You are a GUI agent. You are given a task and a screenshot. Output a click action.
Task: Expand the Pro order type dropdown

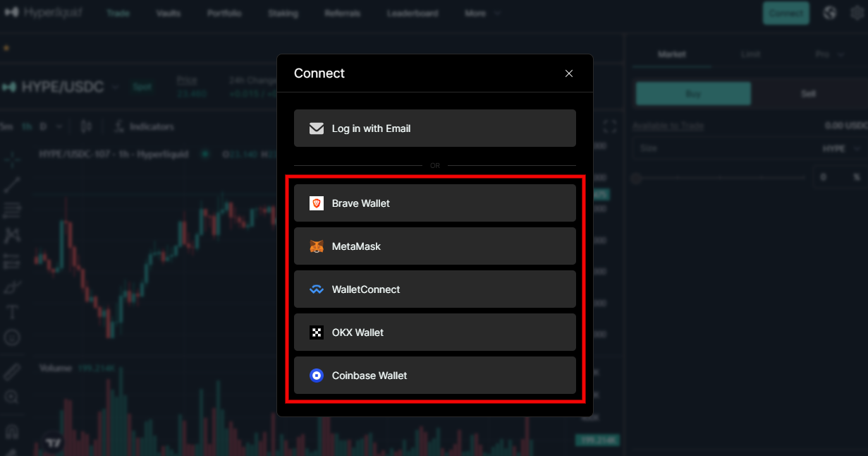[829, 54]
